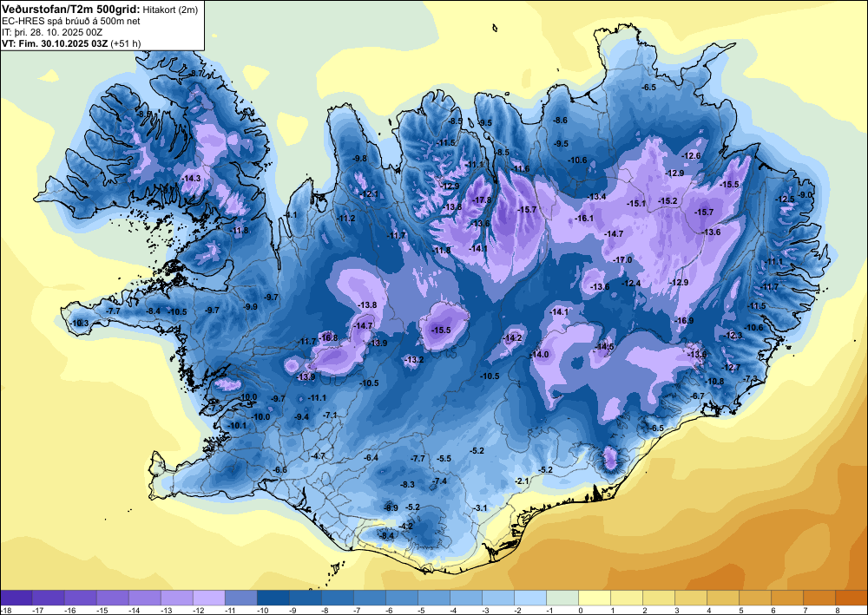Image resolution: width=868 pixels, height=615 pixels.
Task: Click the -4.7 temperature value
Action: point(319,456)
